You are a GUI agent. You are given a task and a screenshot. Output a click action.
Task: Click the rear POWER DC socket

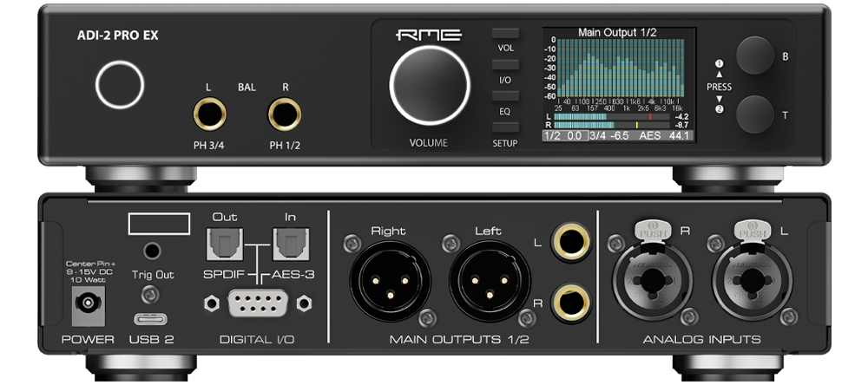pos(88,303)
